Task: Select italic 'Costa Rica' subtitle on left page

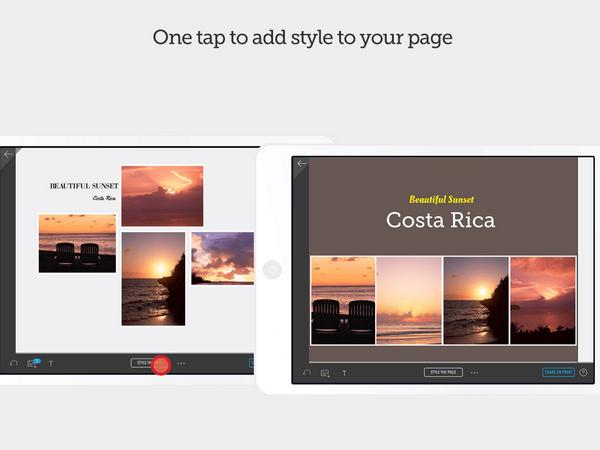Action: (x=104, y=198)
